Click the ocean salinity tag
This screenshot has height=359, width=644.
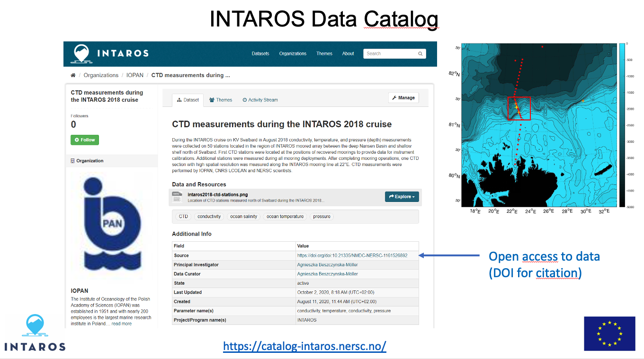click(x=243, y=217)
